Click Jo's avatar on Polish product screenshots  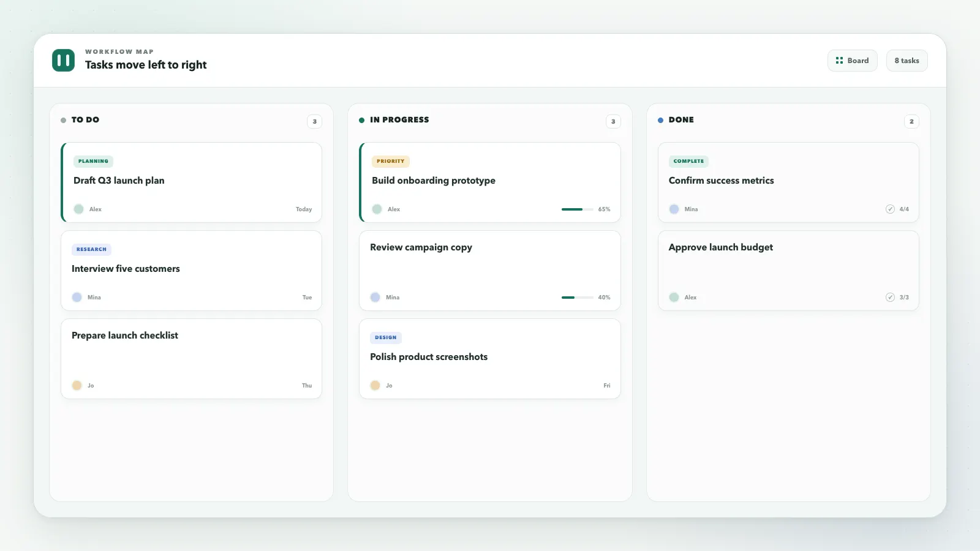tap(375, 386)
